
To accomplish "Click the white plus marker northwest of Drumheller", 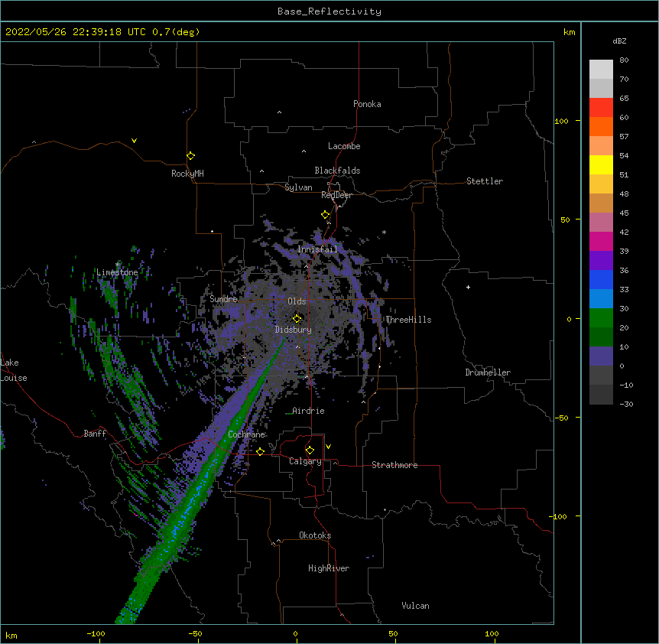I will coord(468,287).
